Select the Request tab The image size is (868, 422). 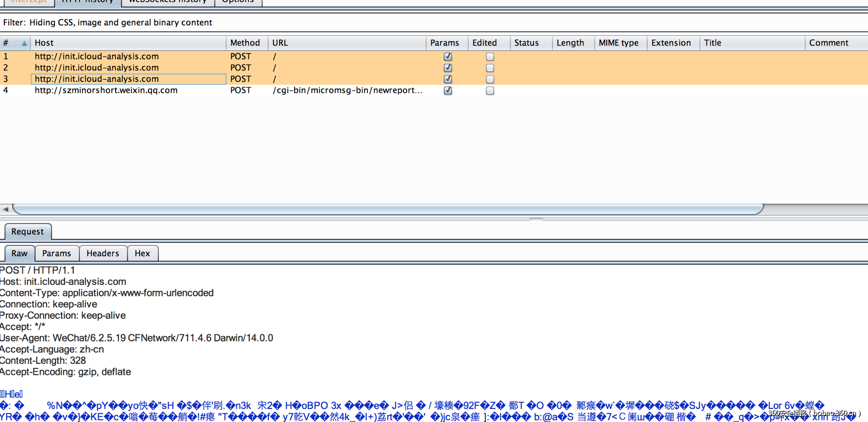pyautogui.click(x=28, y=232)
